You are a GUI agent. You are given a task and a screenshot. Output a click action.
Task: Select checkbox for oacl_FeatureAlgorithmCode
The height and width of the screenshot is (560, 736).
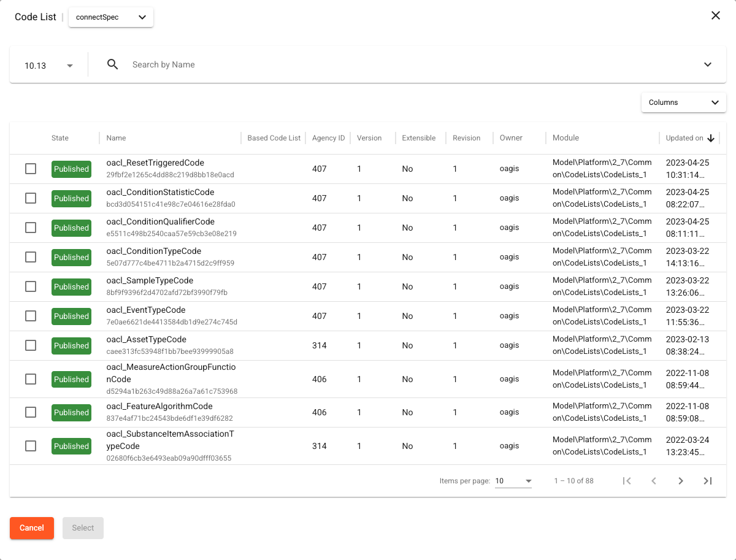point(31,412)
